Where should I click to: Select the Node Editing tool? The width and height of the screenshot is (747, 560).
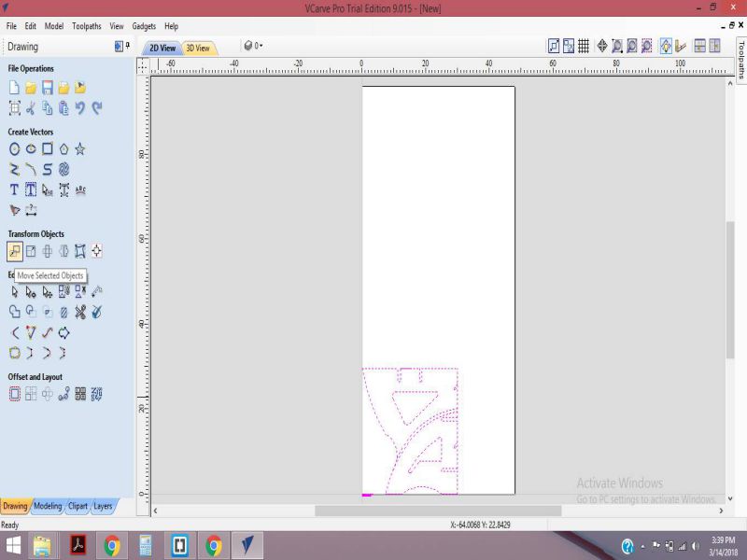point(31,292)
